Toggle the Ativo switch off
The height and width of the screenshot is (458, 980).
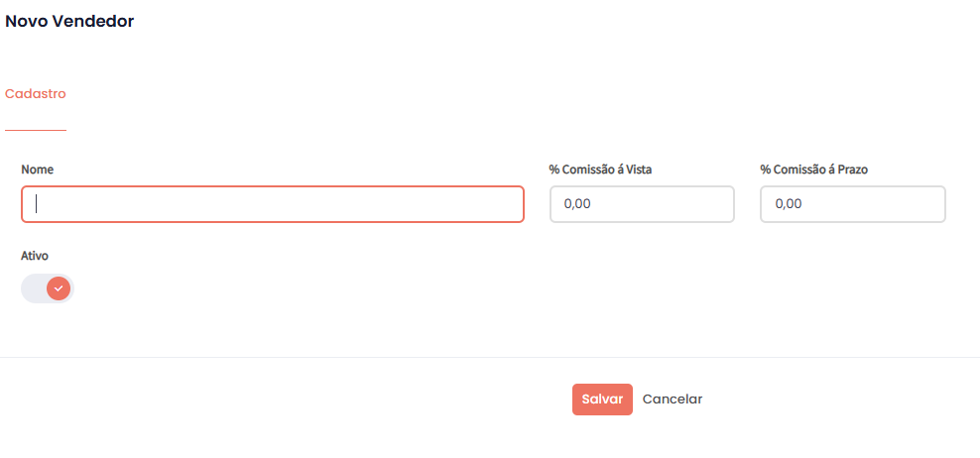pyautogui.click(x=48, y=288)
